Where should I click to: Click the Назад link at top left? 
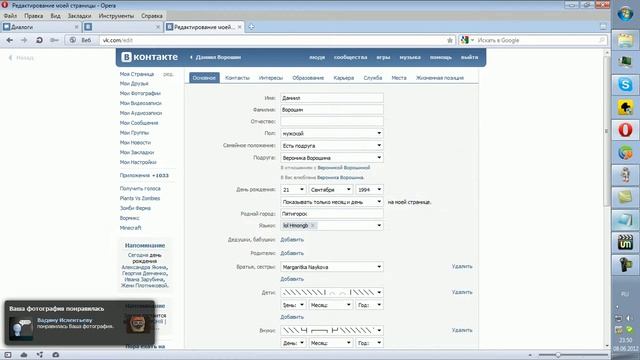[22, 58]
